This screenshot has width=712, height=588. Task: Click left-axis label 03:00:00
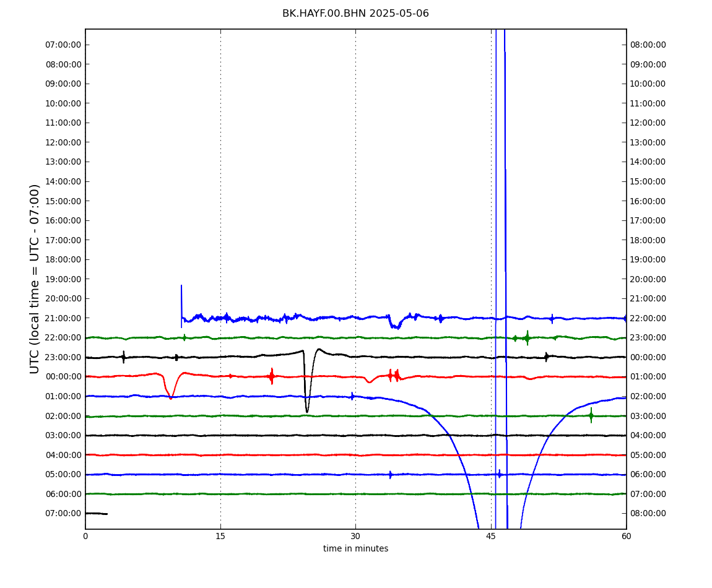pos(64,436)
